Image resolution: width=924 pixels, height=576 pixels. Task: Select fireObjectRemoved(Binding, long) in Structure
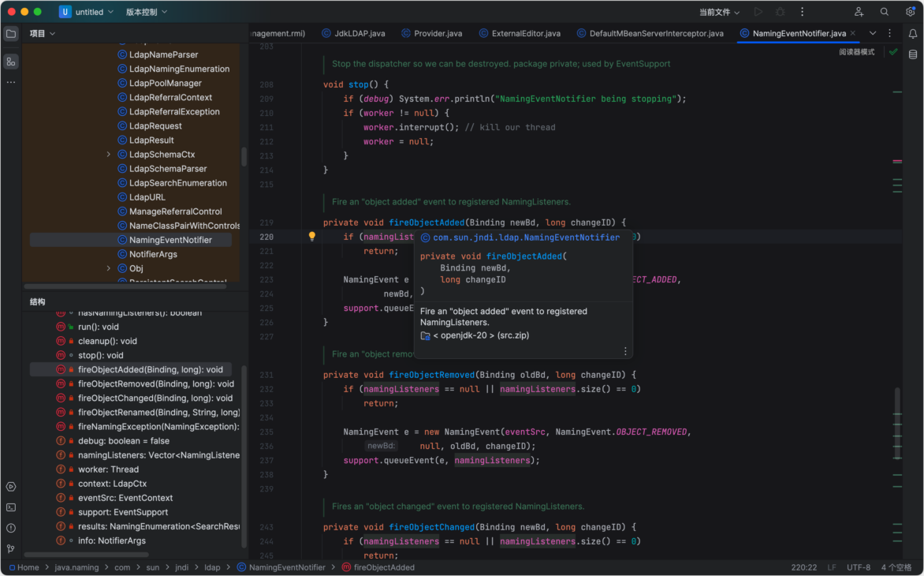point(155,383)
